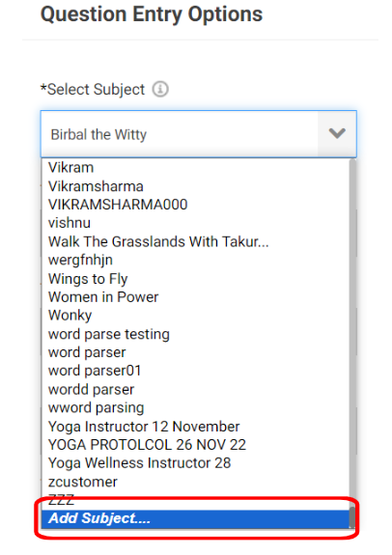The height and width of the screenshot is (555, 392).
Task: Expand the subject dropdown chevron arrow
Action: (337, 134)
